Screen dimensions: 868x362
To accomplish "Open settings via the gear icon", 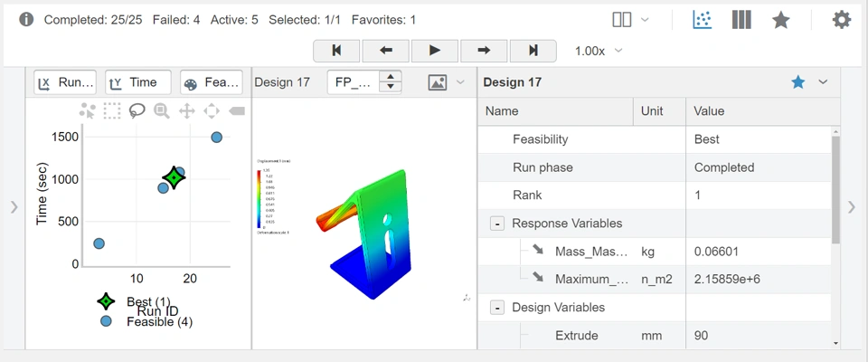I will (x=842, y=19).
